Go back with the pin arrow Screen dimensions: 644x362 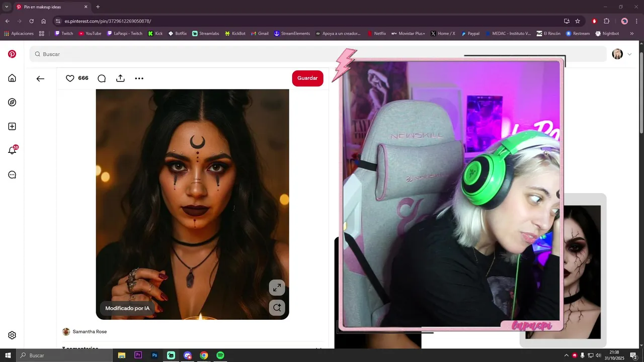(x=40, y=78)
